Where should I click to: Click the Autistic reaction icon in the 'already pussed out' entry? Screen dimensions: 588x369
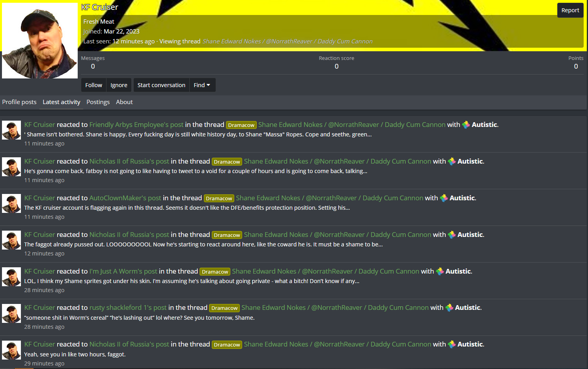(x=452, y=235)
